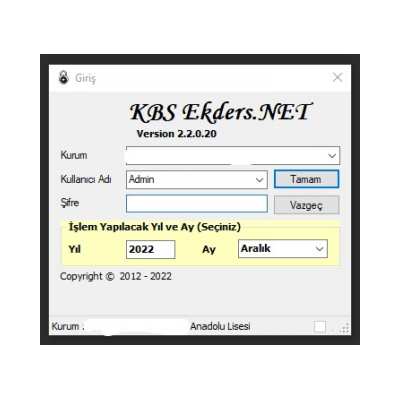Open the Kurum dropdown list
The image size is (400, 400).
tap(332, 156)
